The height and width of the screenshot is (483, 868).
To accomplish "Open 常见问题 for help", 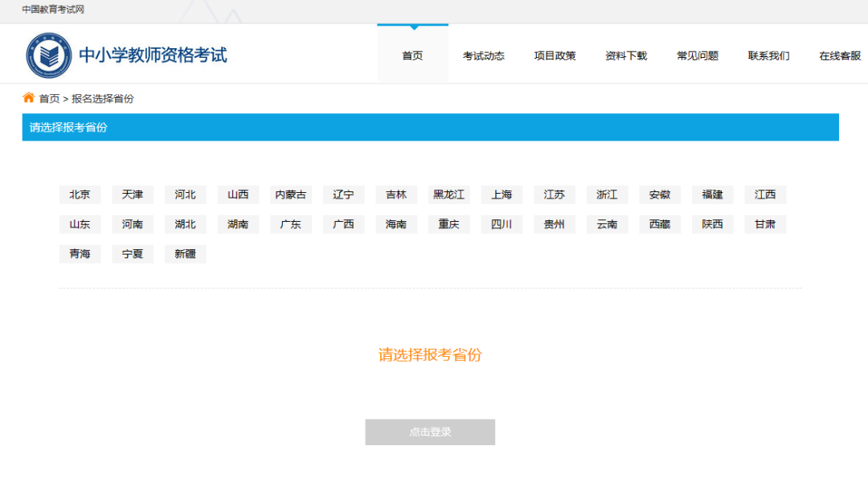I will point(697,55).
